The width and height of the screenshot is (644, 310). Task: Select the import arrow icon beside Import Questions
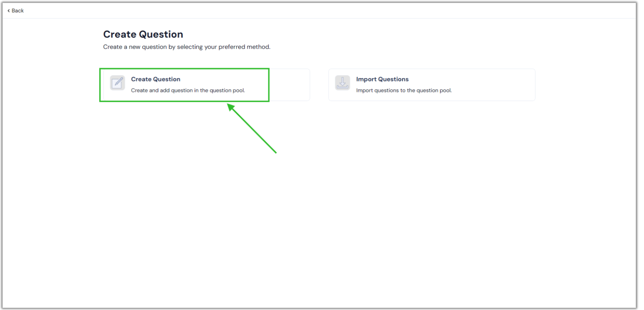(342, 83)
